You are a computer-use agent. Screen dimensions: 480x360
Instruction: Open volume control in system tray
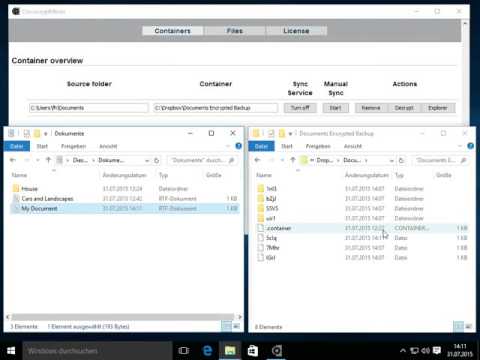click(425, 351)
